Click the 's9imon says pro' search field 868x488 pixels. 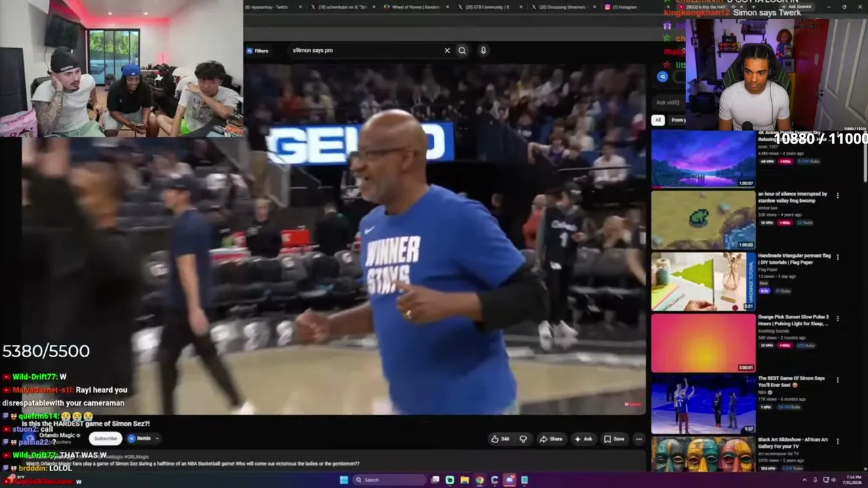366,50
